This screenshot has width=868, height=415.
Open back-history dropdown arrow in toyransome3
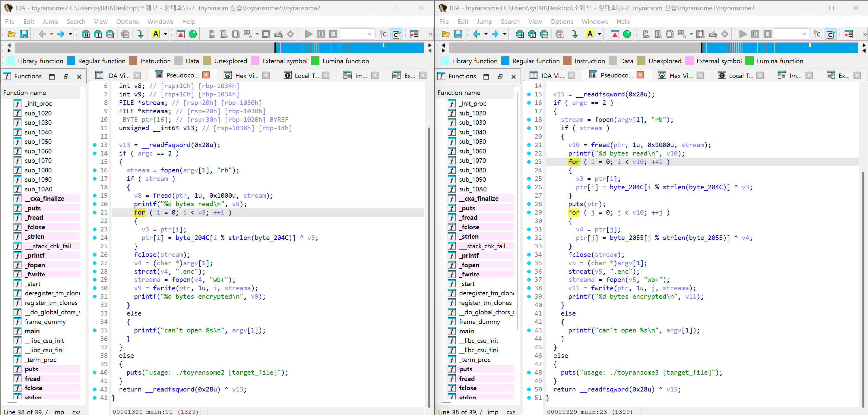(x=486, y=34)
